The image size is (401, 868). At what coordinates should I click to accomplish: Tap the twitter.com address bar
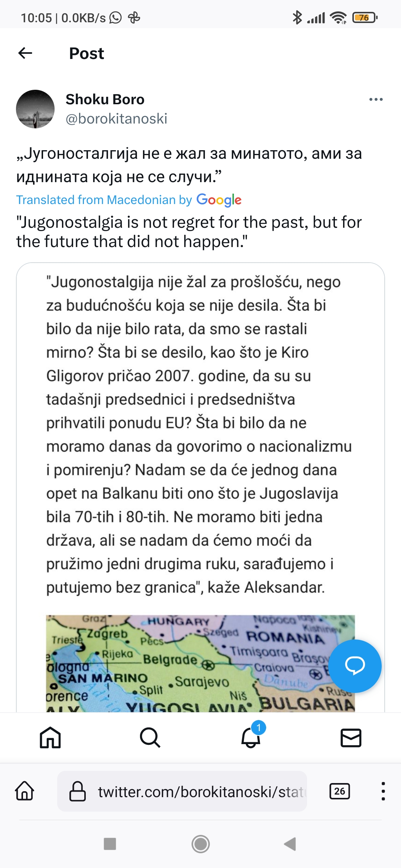tap(200, 792)
